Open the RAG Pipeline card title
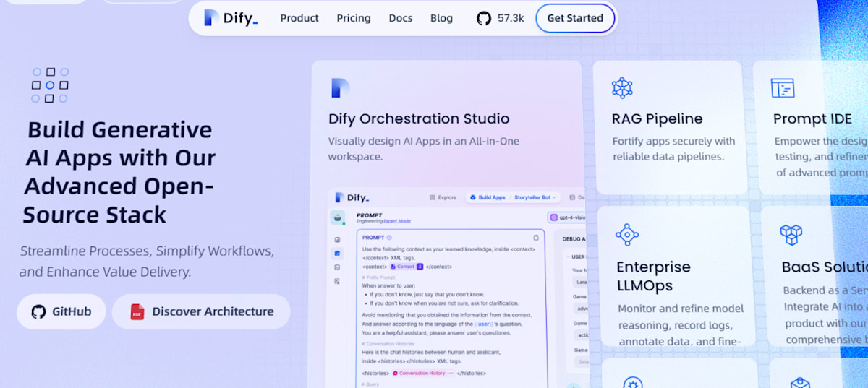 coord(658,118)
